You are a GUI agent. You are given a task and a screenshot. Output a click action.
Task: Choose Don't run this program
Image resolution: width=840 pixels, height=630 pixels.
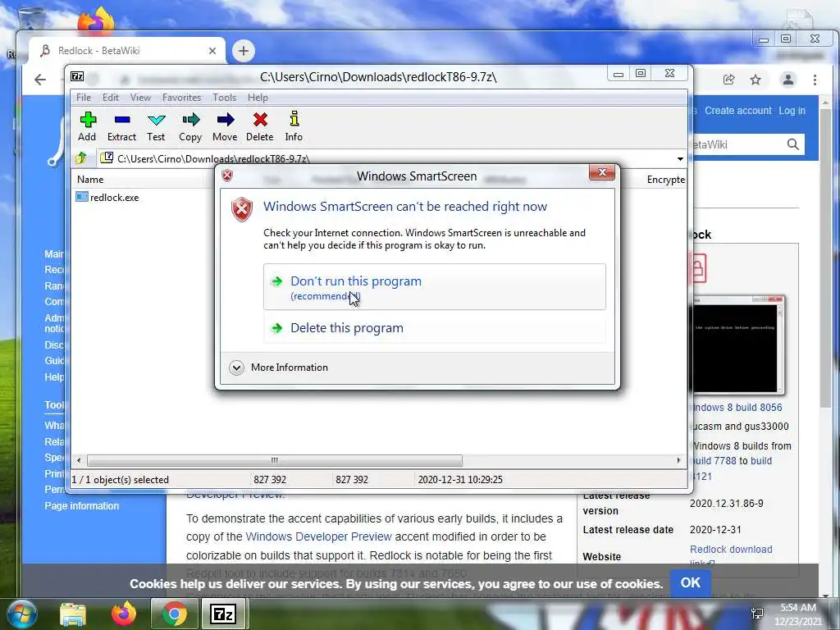coord(435,286)
